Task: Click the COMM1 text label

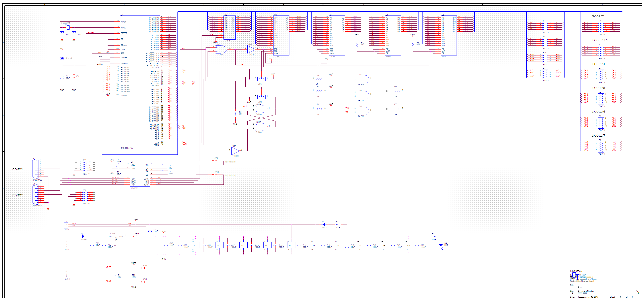Action: pos(18,169)
